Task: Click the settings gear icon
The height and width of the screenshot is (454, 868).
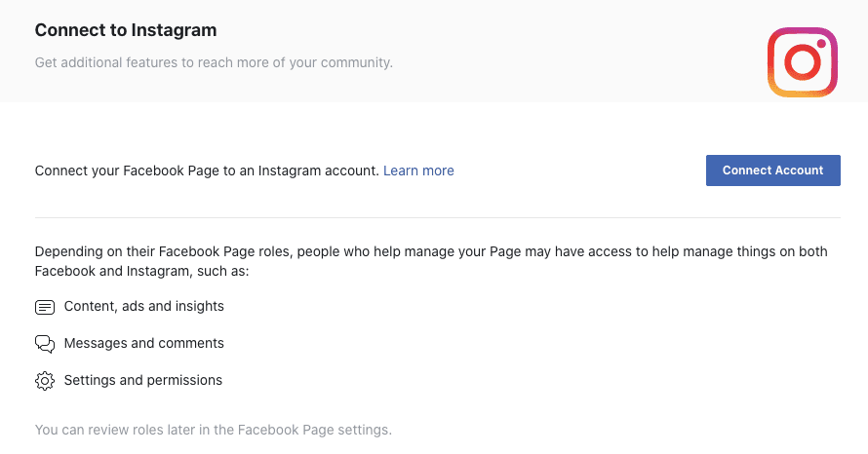Action: pos(45,381)
